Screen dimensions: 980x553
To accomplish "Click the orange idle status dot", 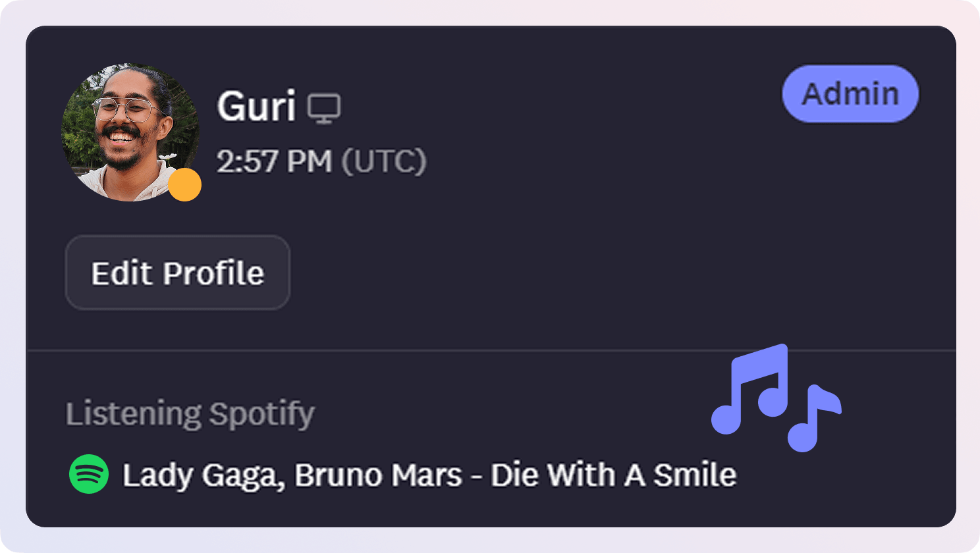I will click(184, 184).
